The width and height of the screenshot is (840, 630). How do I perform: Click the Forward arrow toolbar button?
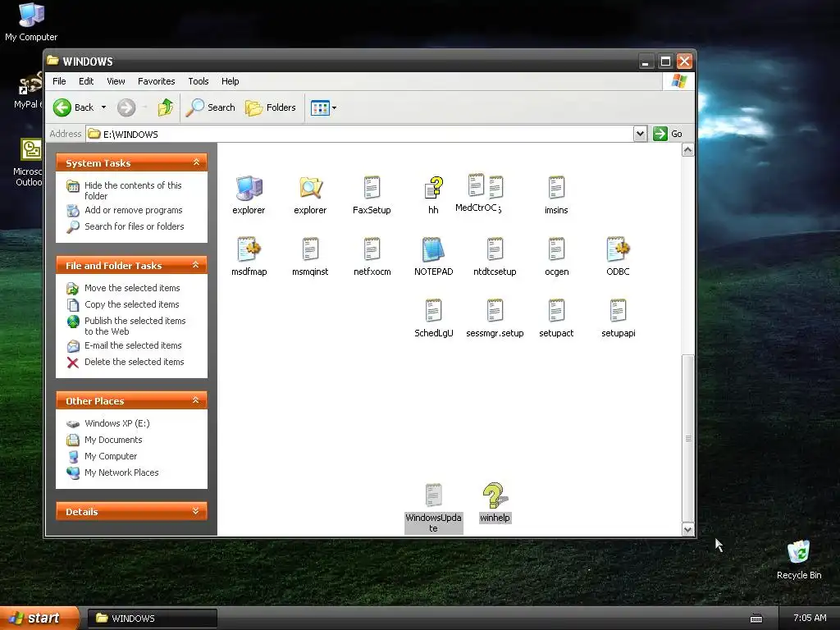[126, 107]
